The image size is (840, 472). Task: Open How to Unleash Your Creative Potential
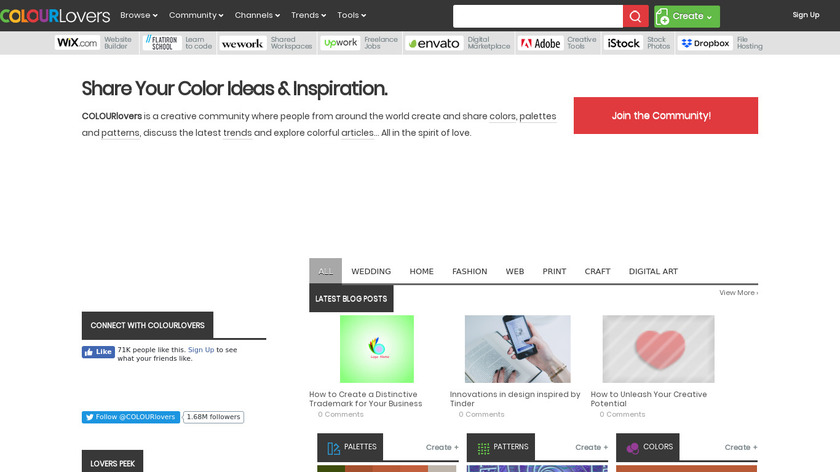tap(649, 399)
